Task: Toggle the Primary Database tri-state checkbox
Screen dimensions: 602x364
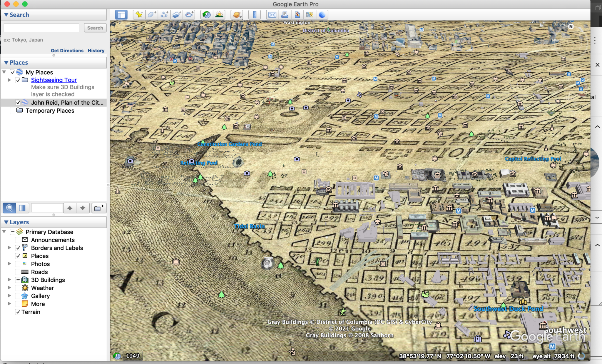Action: click(x=13, y=232)
